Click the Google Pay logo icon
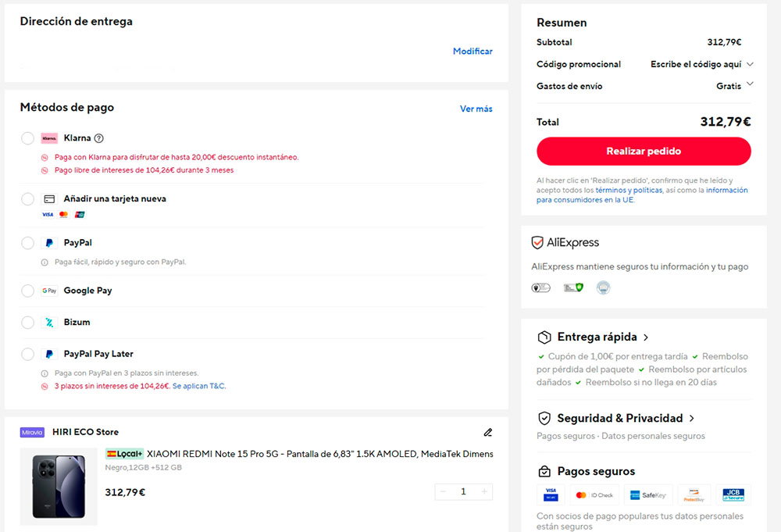The width and height of the screenshot is (781, 532). pos(49,291)
